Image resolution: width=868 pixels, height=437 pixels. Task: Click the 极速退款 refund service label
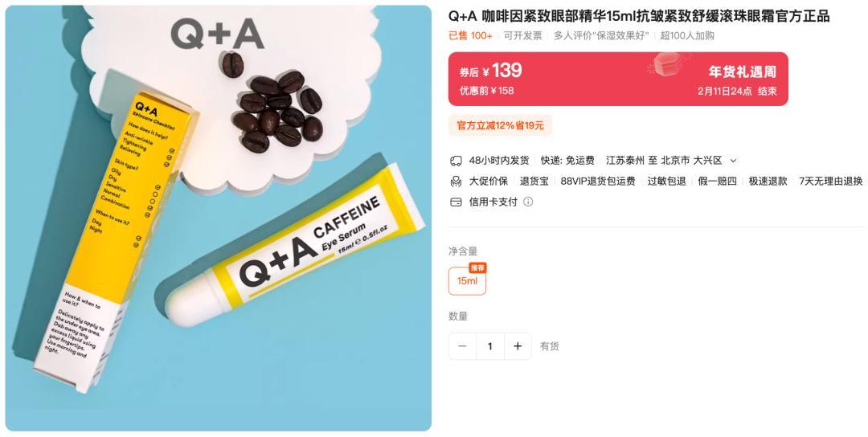tap(768, 182)
